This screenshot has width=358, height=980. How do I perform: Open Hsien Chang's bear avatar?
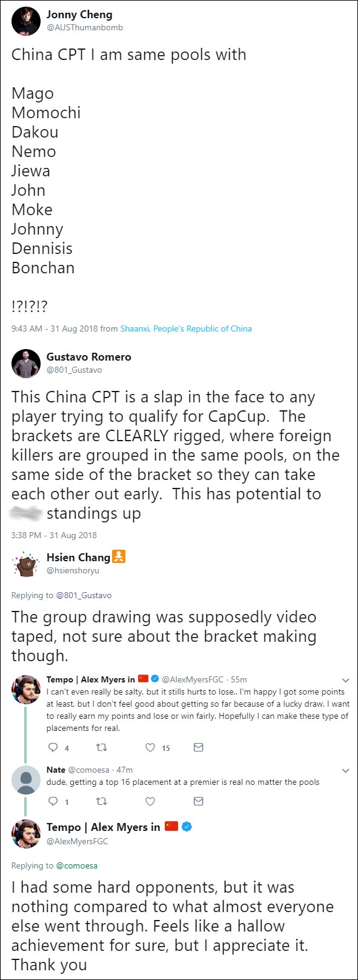pyautogui.click(x=26, y=564)
